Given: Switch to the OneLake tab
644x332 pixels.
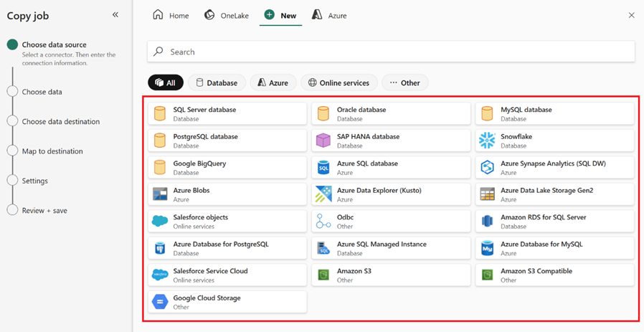Looking at the screenshot, I should coord(227,16).
